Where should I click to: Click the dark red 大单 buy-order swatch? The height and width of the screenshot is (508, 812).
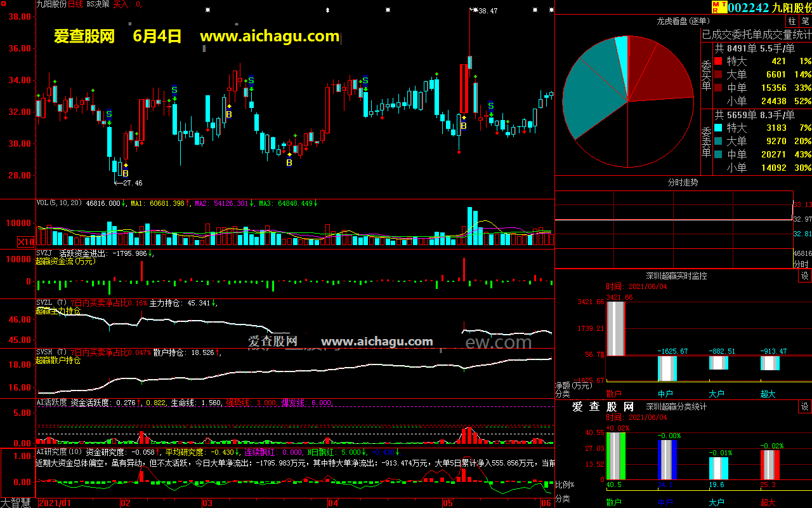pyautogui.click(x=718, y=75)
